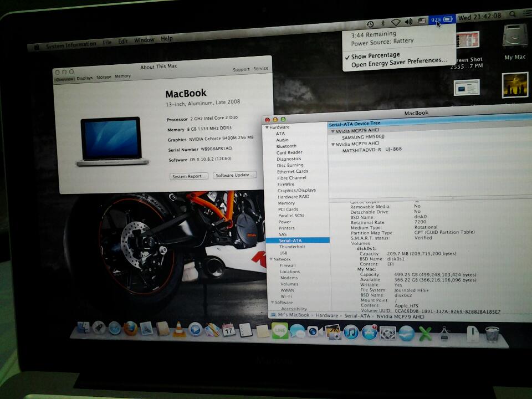The height and width of the screenshot is (399, 532).
Task: Click the System Report button
Action: (x=188, y=176)
